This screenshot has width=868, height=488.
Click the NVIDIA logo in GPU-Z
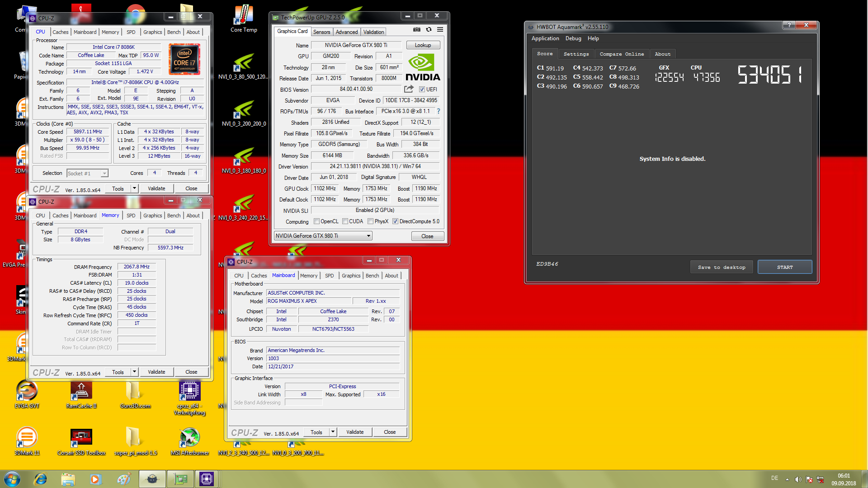(423, 68)
